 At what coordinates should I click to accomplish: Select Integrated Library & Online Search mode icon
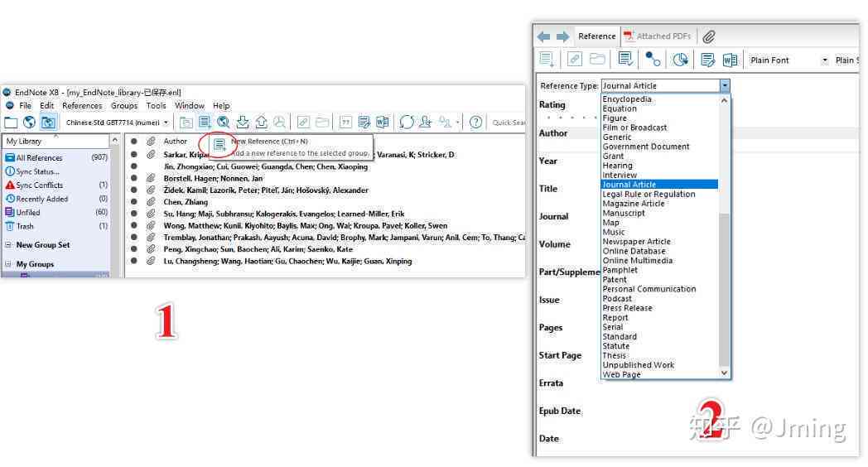pyautogui.click(x=48, y=123)
